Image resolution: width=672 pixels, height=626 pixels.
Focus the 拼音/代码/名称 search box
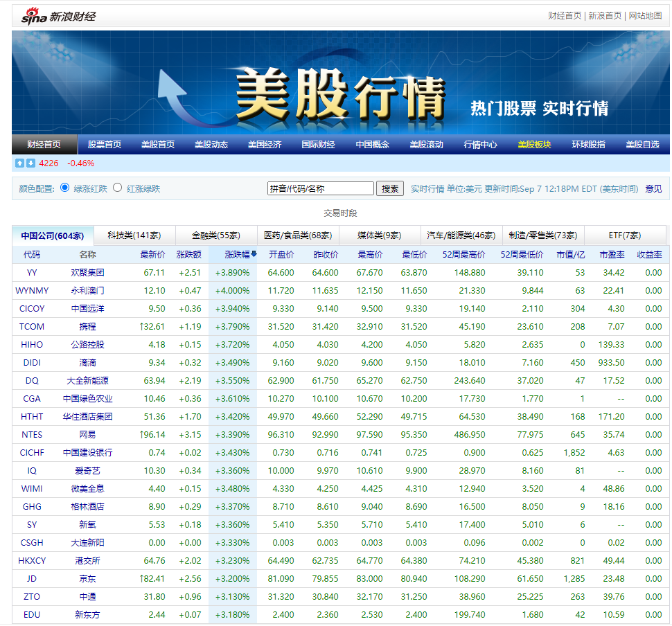321,188
